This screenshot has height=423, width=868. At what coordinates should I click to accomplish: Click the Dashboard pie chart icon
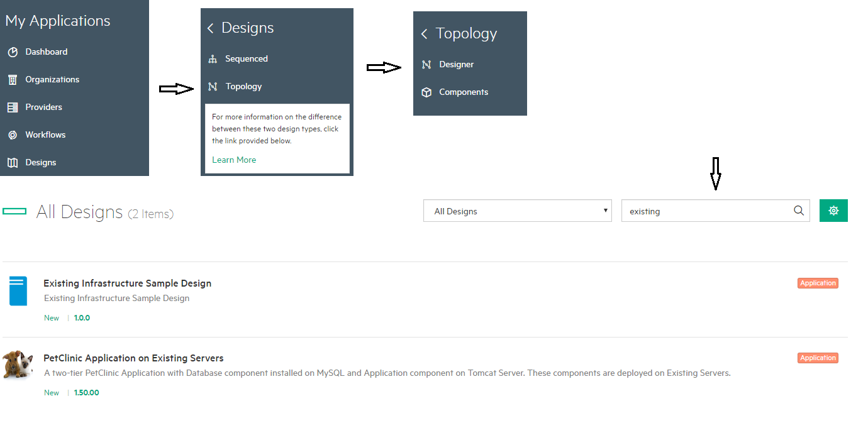(x=13, y=52)
